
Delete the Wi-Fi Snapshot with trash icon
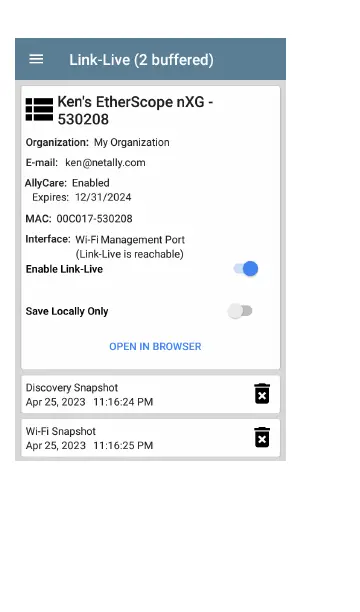[262, 437]
